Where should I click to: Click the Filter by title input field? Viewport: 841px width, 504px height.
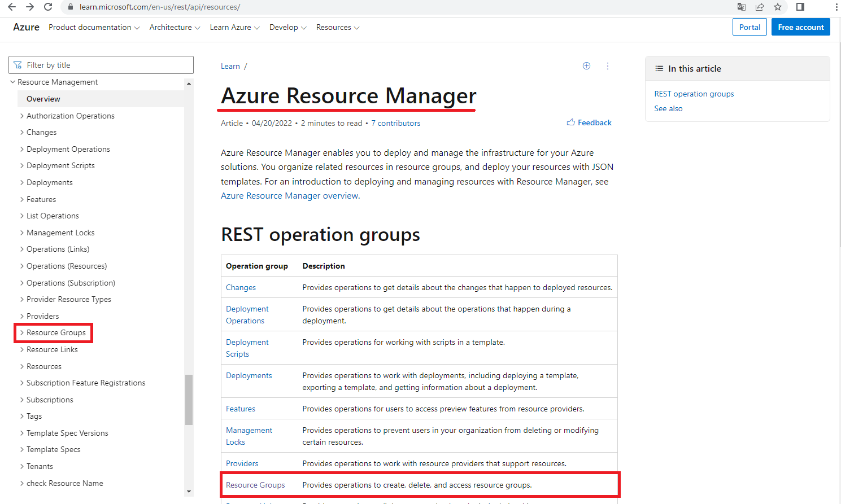(101, 65)
